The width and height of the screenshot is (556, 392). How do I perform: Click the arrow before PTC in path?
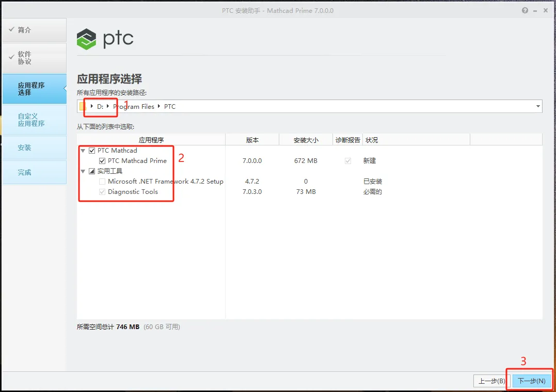click(159, 106)
